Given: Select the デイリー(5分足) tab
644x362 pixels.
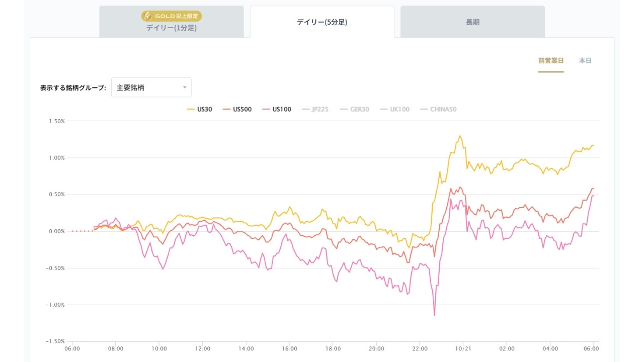Looking at the screenshot, I should (322, 22).
